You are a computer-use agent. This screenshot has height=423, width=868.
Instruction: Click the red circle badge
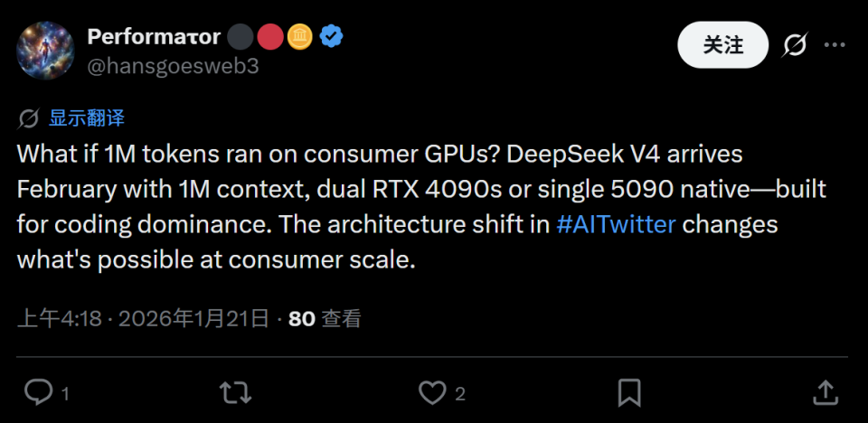click(270, 37)
